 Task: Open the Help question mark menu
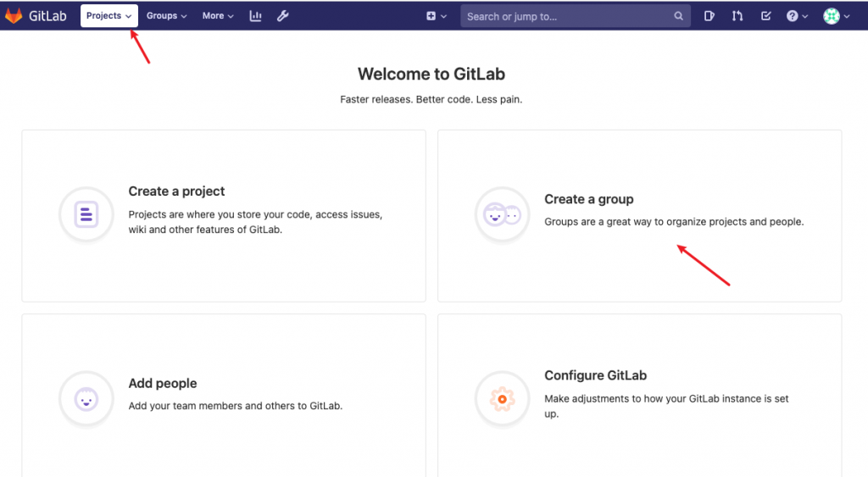click(x=797, y=16)
